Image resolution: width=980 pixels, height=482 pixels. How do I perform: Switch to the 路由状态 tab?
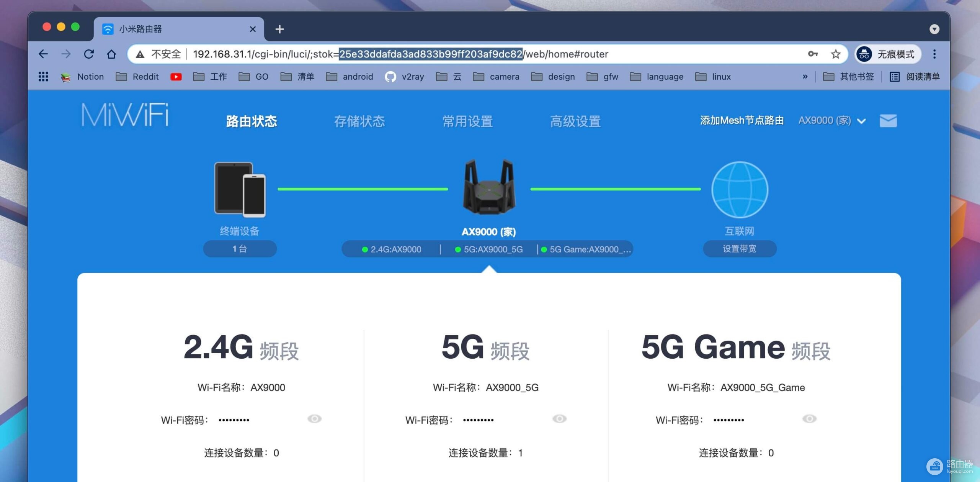point(252,121)
